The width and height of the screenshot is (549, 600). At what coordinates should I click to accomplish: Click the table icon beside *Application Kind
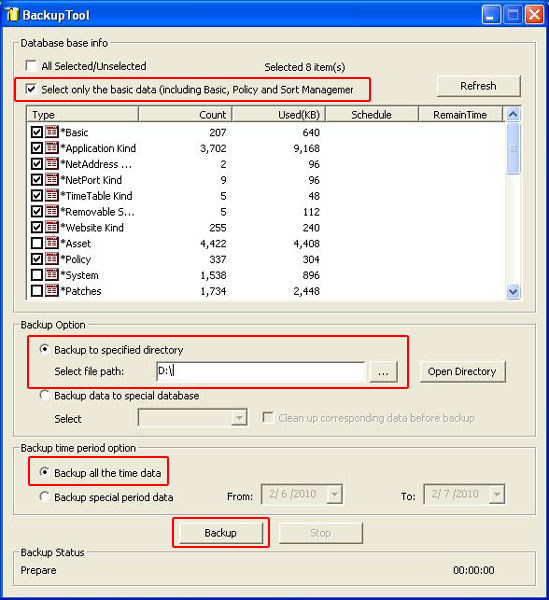(x=52, y=148)
